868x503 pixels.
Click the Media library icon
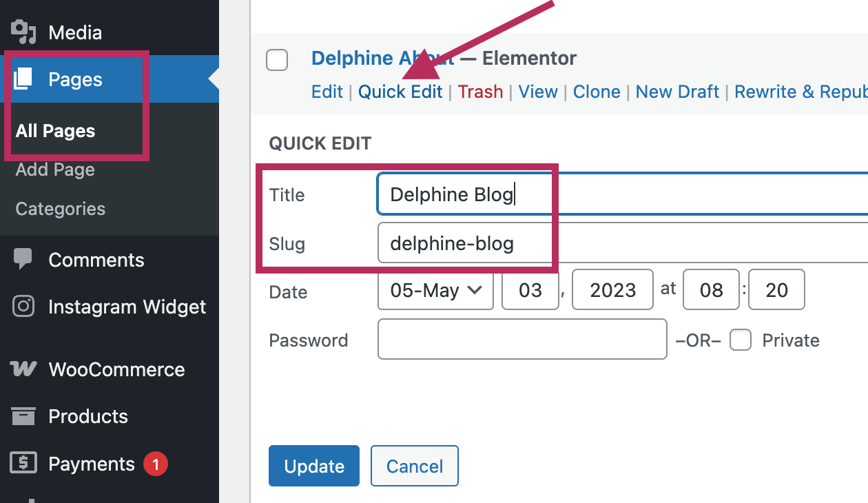point(23,32)
